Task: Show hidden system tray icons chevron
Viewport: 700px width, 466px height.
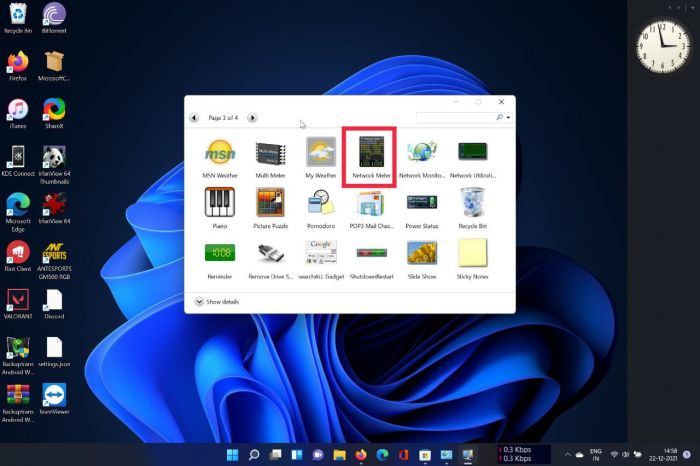Action: pos(567,455)
